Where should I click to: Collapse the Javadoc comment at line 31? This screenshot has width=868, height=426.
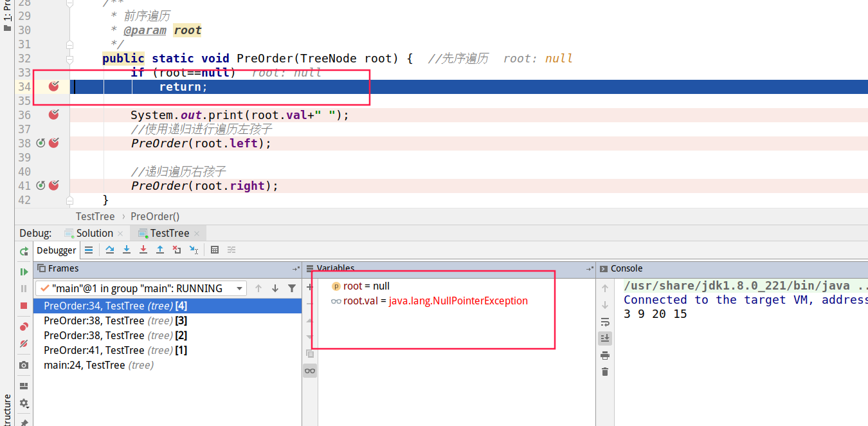coord(70,44)
